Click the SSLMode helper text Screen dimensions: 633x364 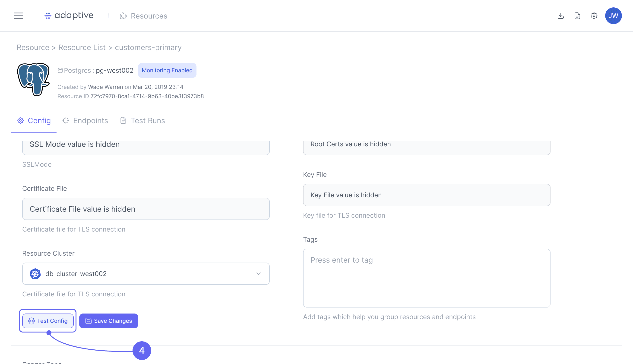coord(37,164)
